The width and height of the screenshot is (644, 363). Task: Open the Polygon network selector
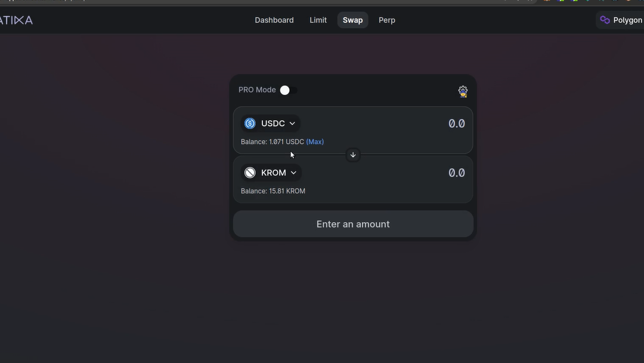coord(620,20)
